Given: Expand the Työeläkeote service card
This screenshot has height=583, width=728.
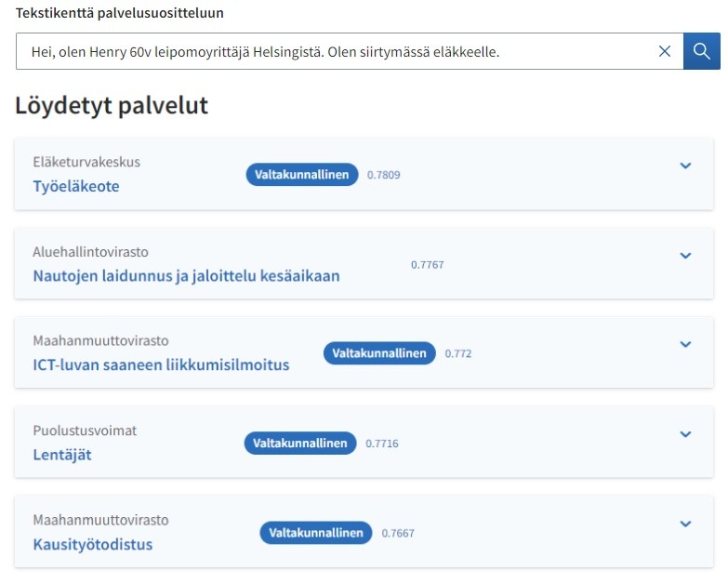Looking at the screenshot, I should pos(685,166).
